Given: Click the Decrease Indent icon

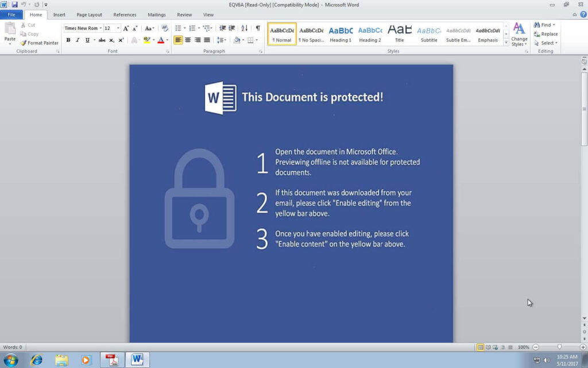Looking at the screenshot, I should pyautogui.click(x=222, y=28).
